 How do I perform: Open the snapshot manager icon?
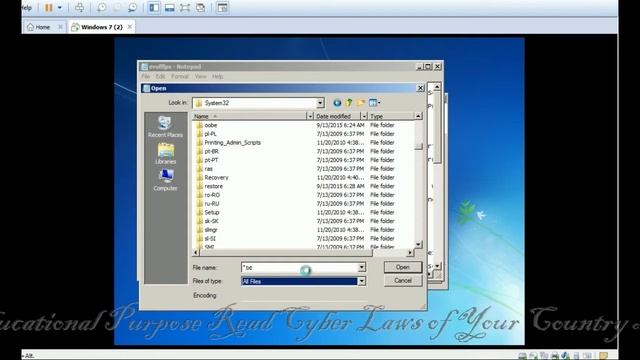coord(132,8)
